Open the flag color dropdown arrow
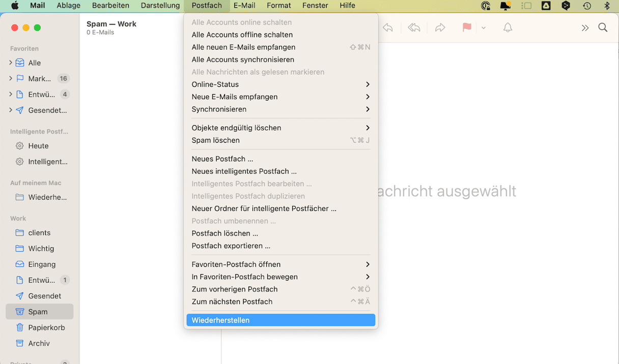The width and height of the screenshot is (619, 364). tap(484, 28)
